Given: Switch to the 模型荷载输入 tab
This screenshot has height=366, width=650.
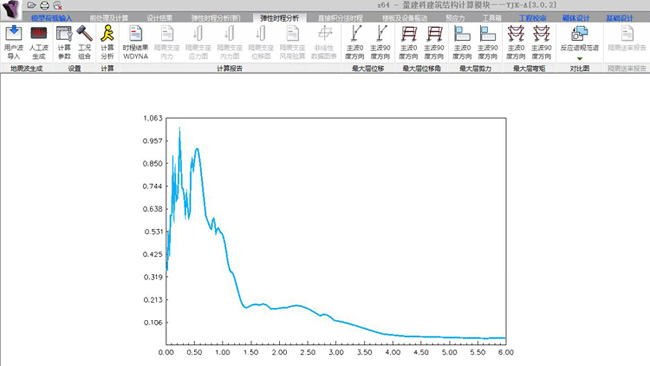Looking at the screenshot, I should point(51,18).
